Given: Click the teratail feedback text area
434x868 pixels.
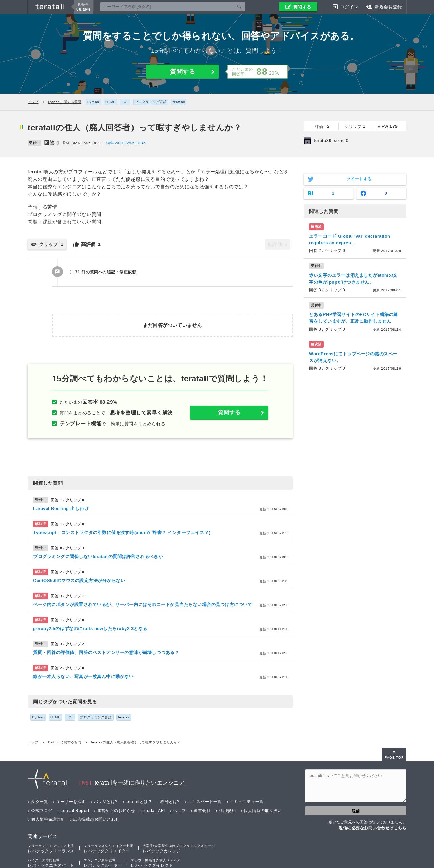Looking at the screenshot, I should click(x=356, y=786).
